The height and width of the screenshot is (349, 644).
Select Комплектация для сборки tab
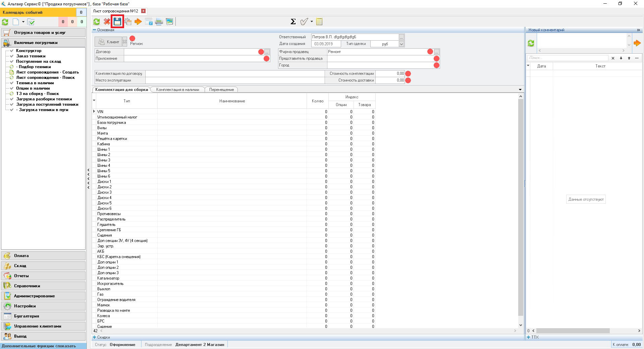click(121, 90)
